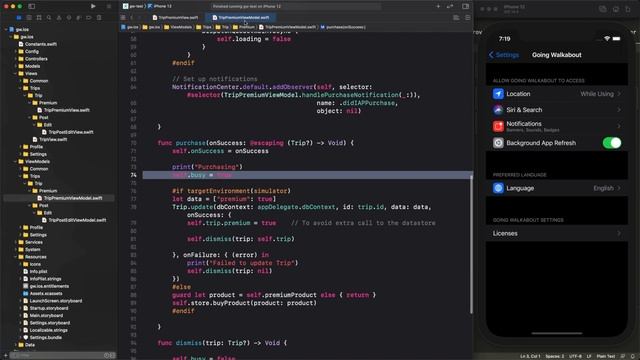Click the Library plus button in Xcode toolbar
This screenshot has height=360, width=640.
(x=438, y=6)
